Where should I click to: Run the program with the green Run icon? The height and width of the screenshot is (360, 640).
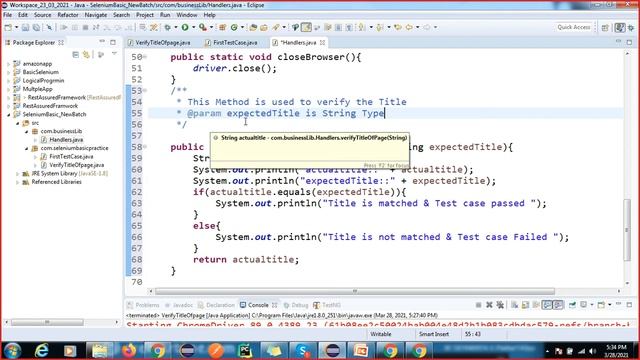185,27
